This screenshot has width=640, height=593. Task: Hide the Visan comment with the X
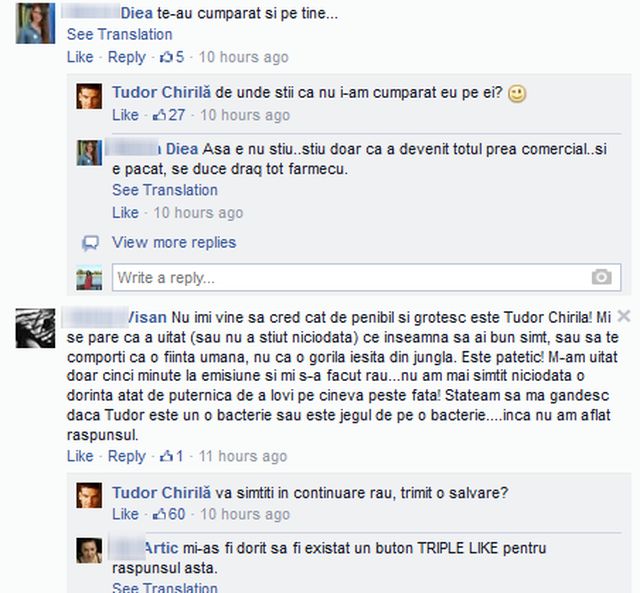624,316
